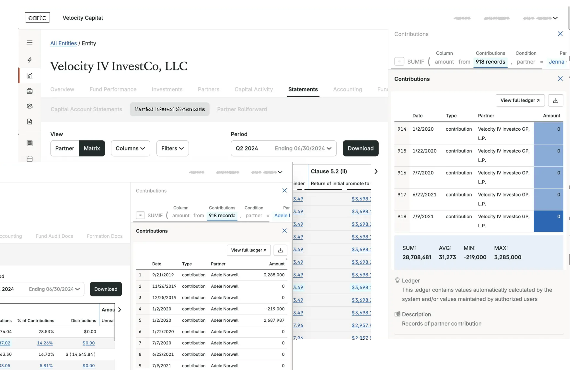Screen dimensions: 588x370
Task: Open the 14.26% contributions link
Action: (x=45, y=343)
